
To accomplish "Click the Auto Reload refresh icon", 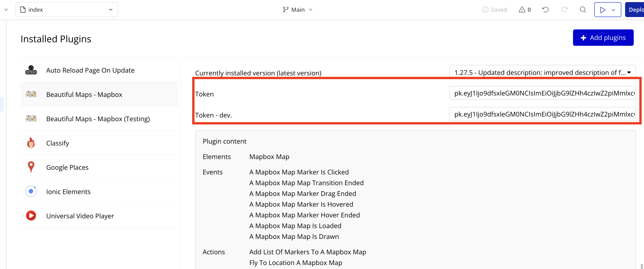I will (31, 70).
